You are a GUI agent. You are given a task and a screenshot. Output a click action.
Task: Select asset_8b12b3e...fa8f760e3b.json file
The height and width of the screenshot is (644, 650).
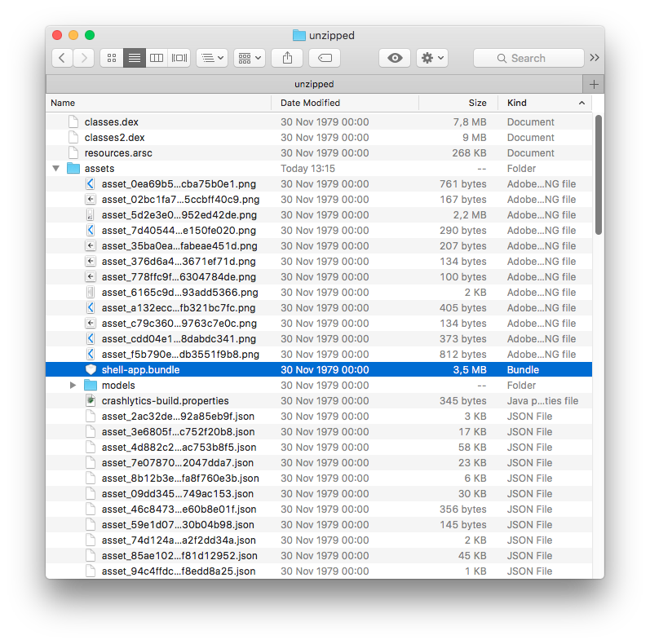tap(319, 479)
